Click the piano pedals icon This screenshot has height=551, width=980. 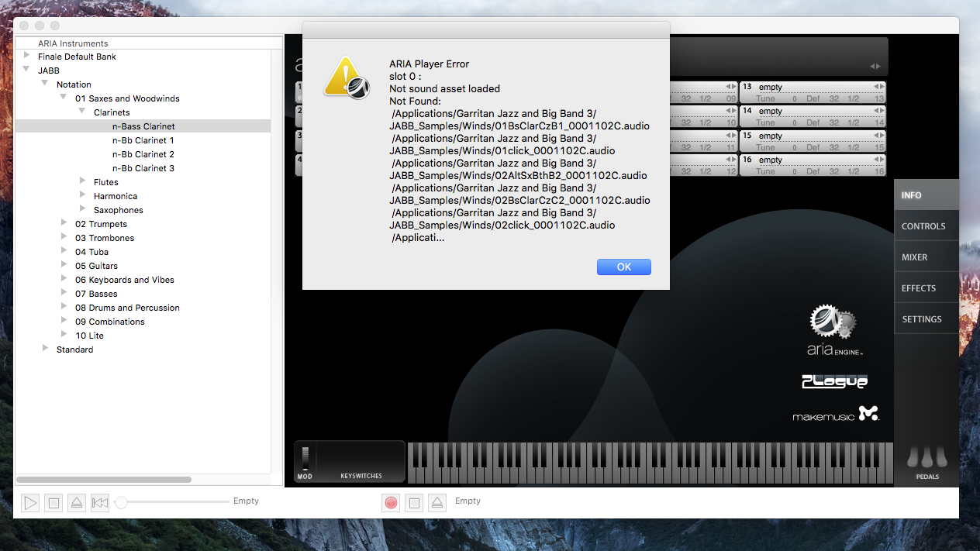click(927, 462)
